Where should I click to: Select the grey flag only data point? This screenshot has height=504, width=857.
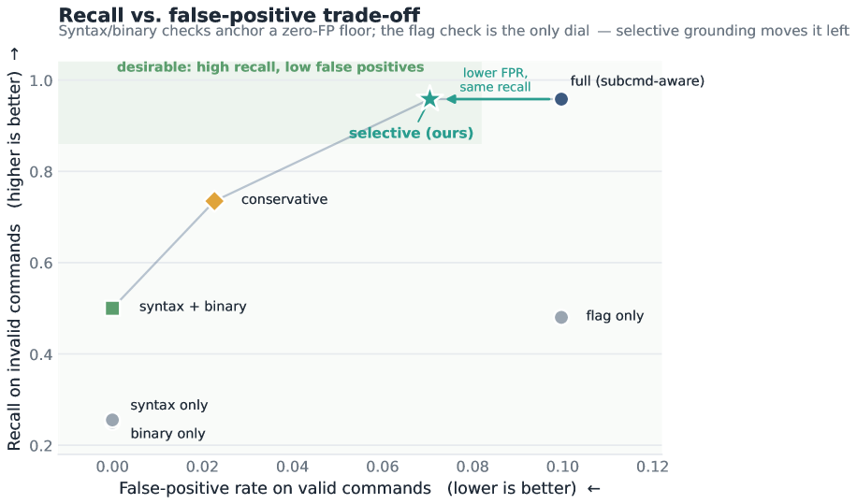[x=561, y=317]
